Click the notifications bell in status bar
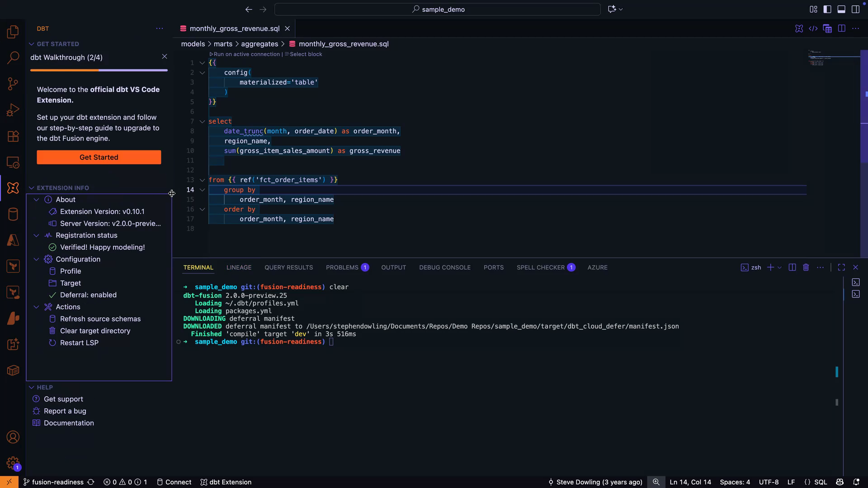 [x=856, y=482]
